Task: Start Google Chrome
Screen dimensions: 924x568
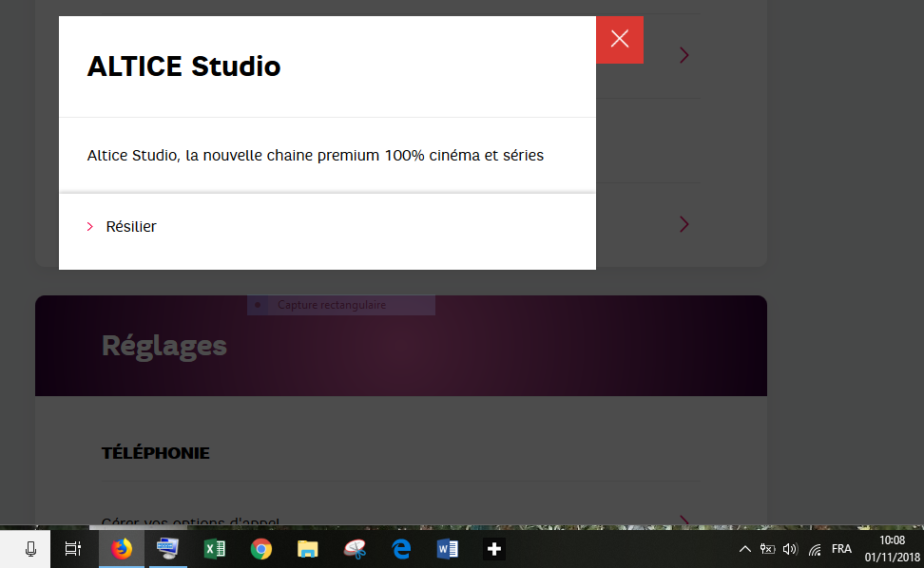Action: 261,548
